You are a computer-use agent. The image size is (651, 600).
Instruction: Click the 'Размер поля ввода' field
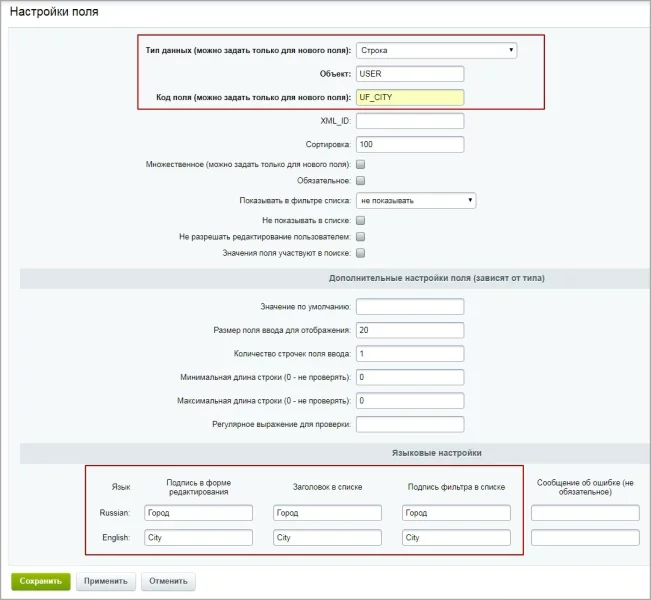point(410,330)
